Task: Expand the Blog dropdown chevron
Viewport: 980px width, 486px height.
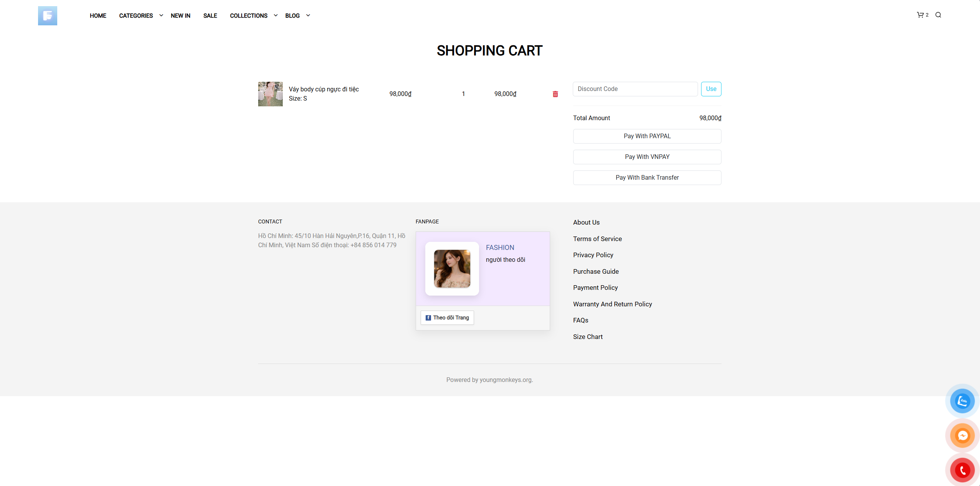Action: pos(308,15)
